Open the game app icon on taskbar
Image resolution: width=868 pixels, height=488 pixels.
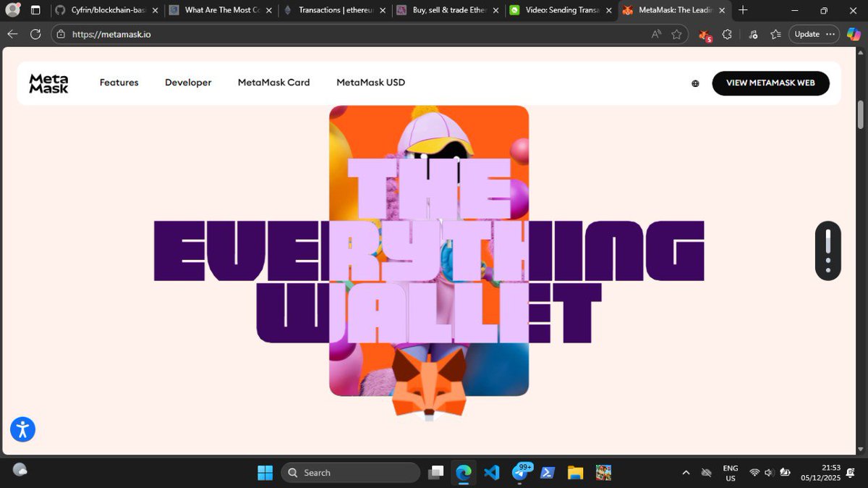tap(603, 473)
